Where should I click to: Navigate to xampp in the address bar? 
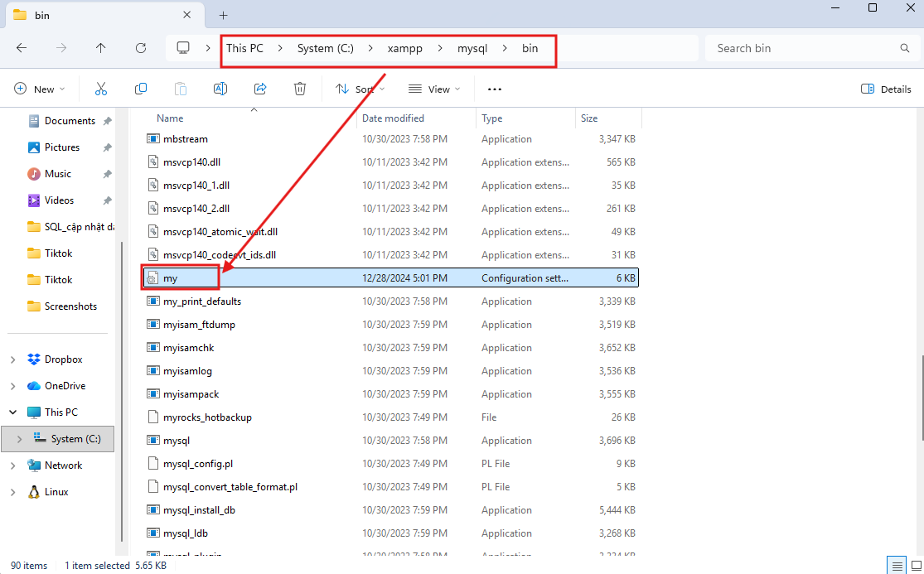(x=405, y=48)
